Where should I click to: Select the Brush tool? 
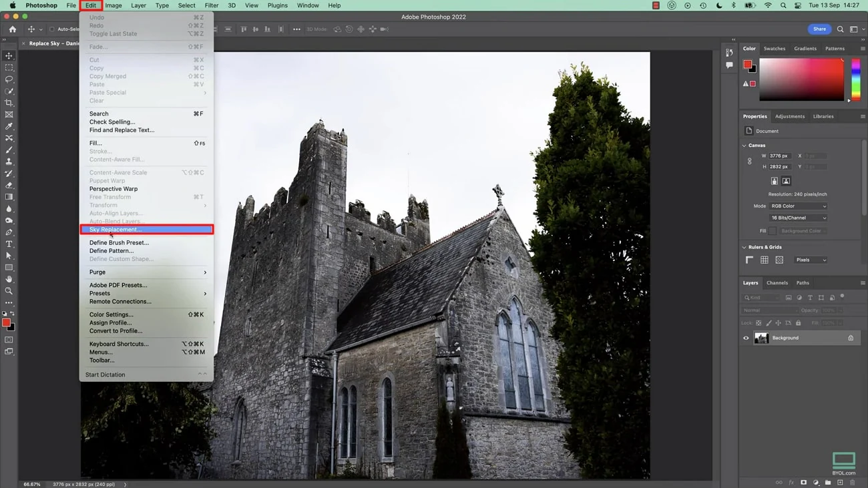[x=9, y=150]
